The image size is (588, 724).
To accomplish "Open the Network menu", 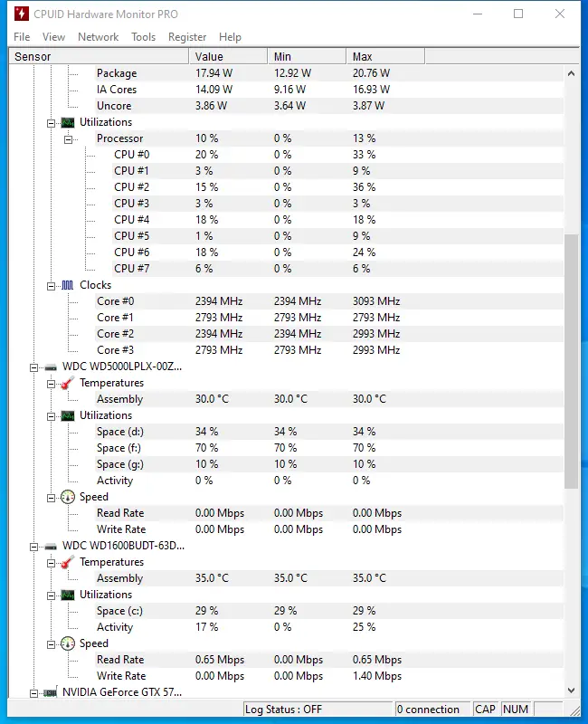I will [98, 37].
